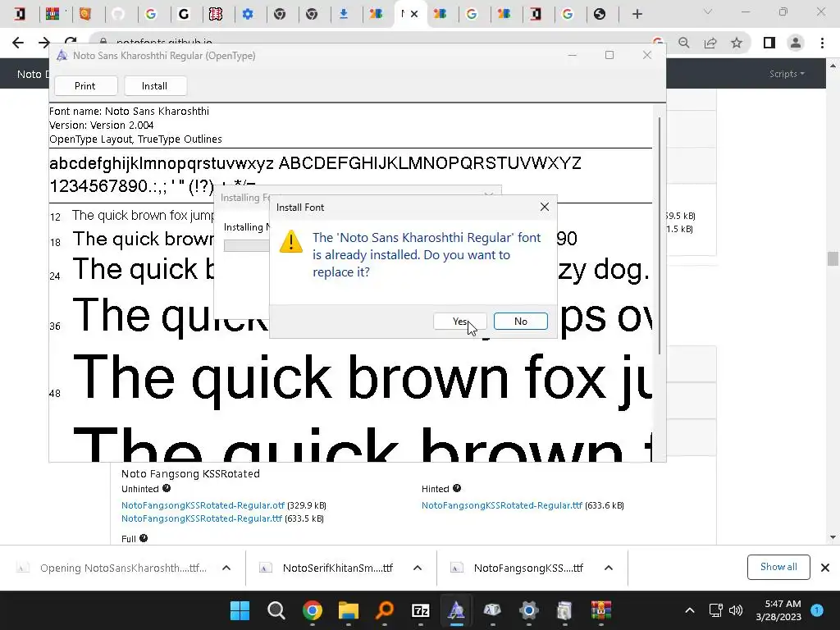
Task: Open the orange magnifier search app in taskbar
Action: click(384, 610)
